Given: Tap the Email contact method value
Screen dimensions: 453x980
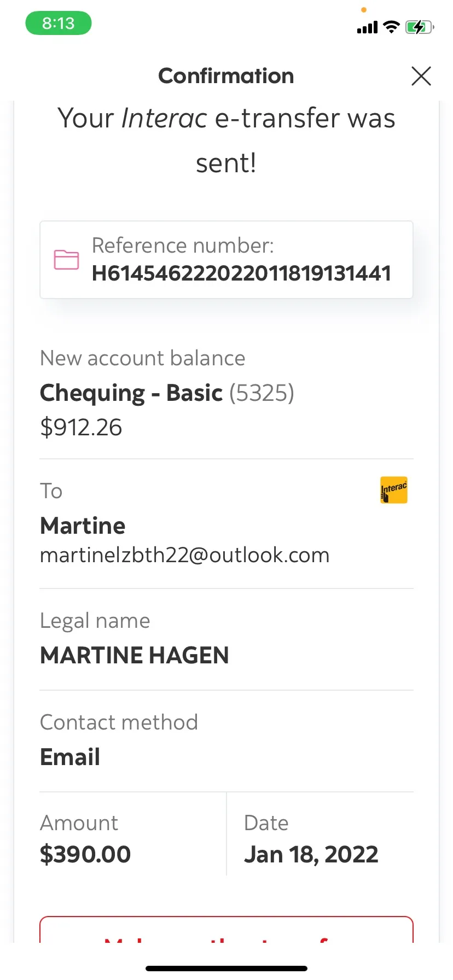Looking at the screenshot, I should click(x=70, y=757).
